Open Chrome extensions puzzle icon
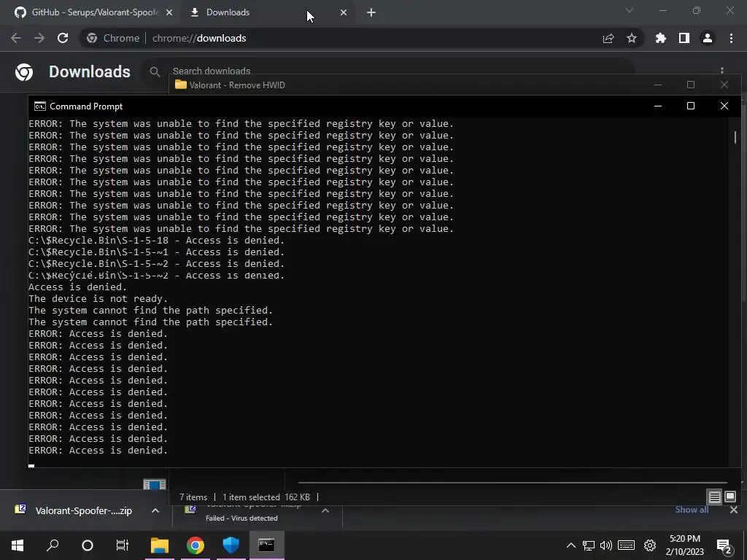This screenshot has width=747, height=560. [x=660, y=38]
